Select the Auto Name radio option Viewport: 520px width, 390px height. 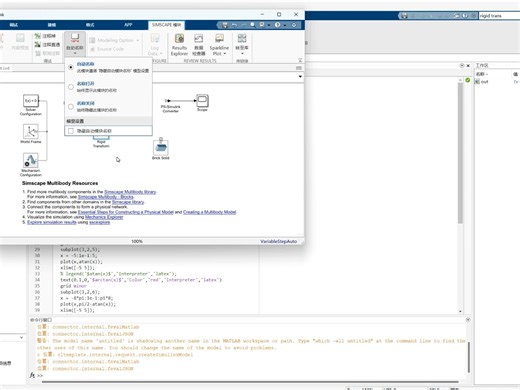click(x=71, y=67)
